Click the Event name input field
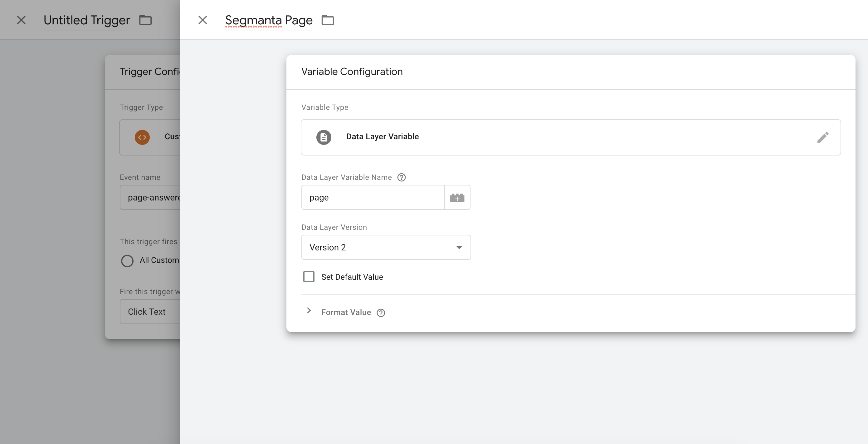 click(150, 198)
